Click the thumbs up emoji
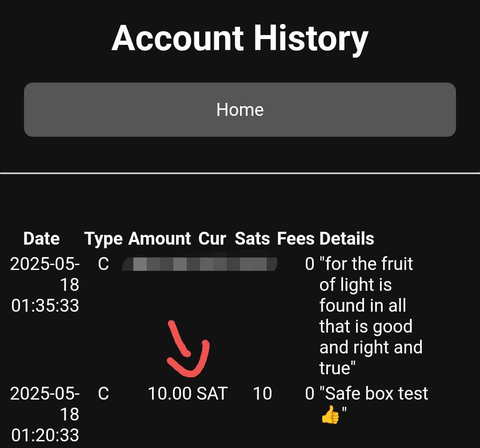This screenshot has height=448, width=480. 330,415
